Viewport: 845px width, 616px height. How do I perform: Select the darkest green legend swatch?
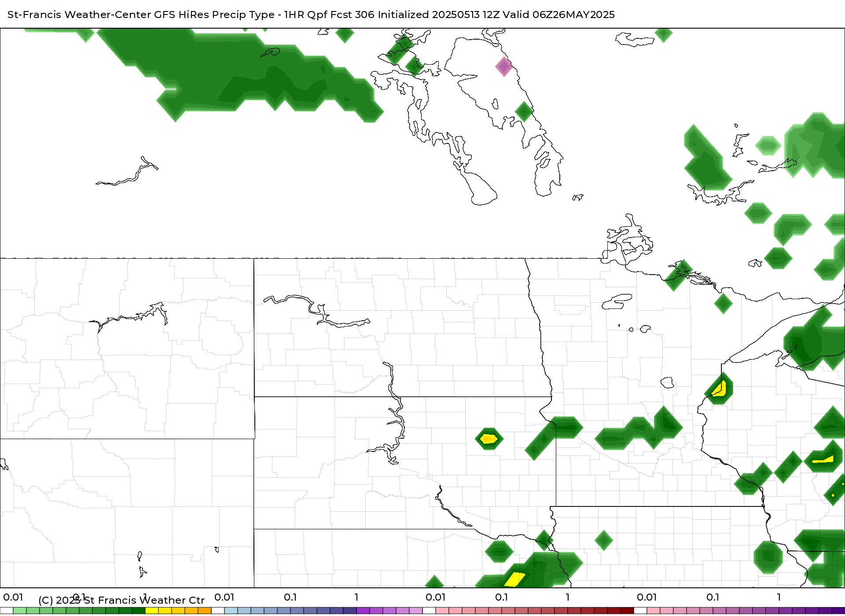point(139,611)
